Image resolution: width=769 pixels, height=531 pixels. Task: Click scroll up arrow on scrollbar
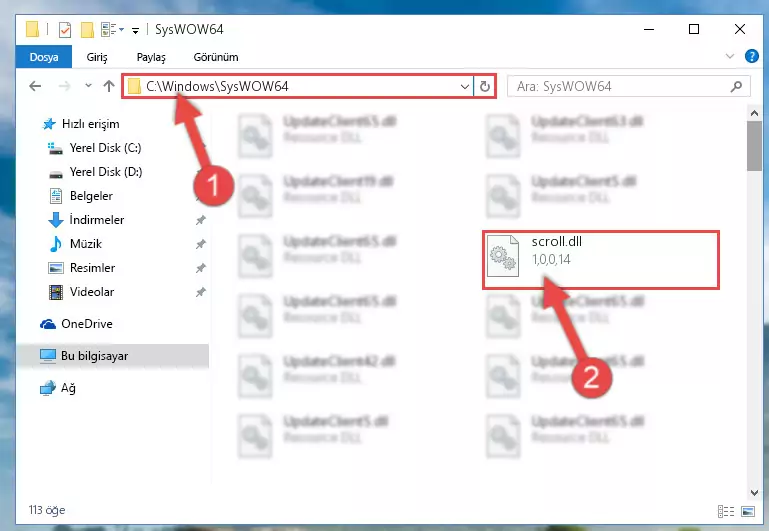[754, 114]
